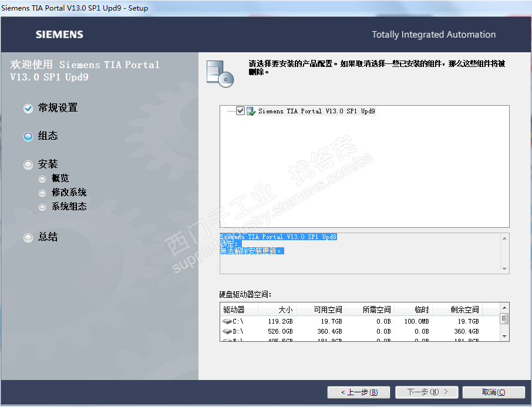Click the 取消(C) cancel button
This screenshot has height=407, width=532.
(x=494, y=392)
